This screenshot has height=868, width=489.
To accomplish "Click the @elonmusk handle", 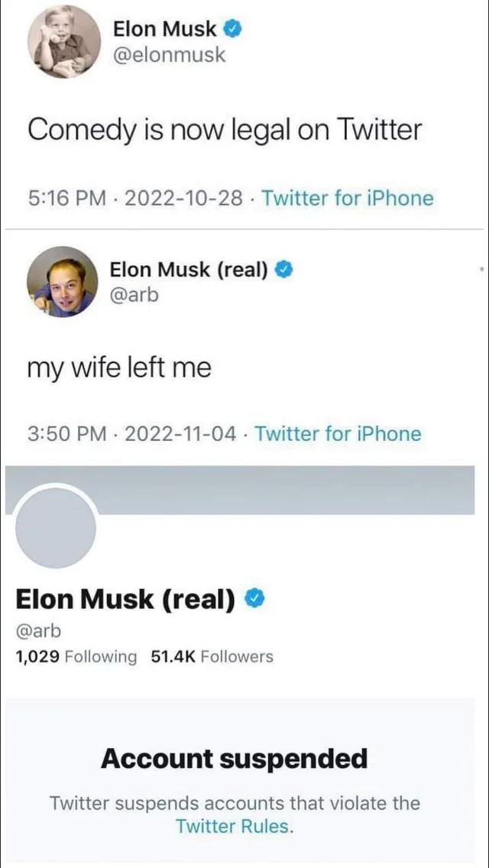I will [169, 55].
